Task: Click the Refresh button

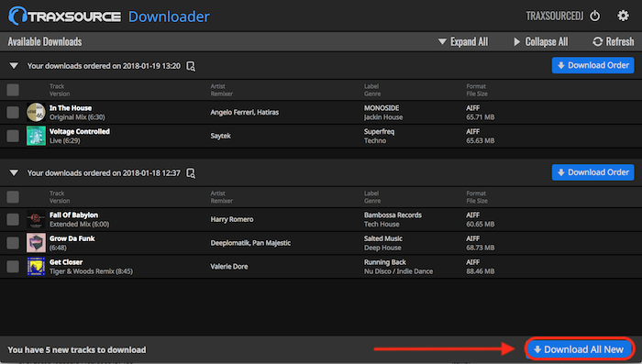Action: click(x=613, y=42)
